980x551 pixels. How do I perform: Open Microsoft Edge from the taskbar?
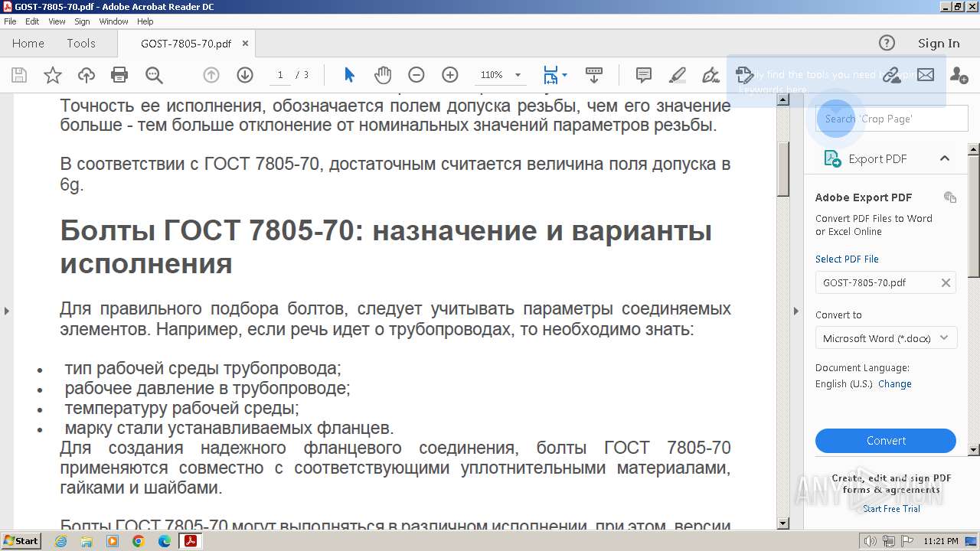point(165,541)
